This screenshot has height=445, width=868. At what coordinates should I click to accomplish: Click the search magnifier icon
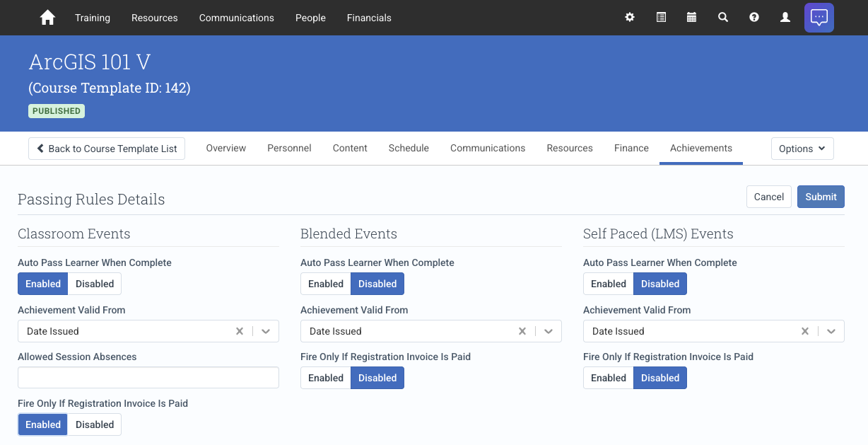723,18
